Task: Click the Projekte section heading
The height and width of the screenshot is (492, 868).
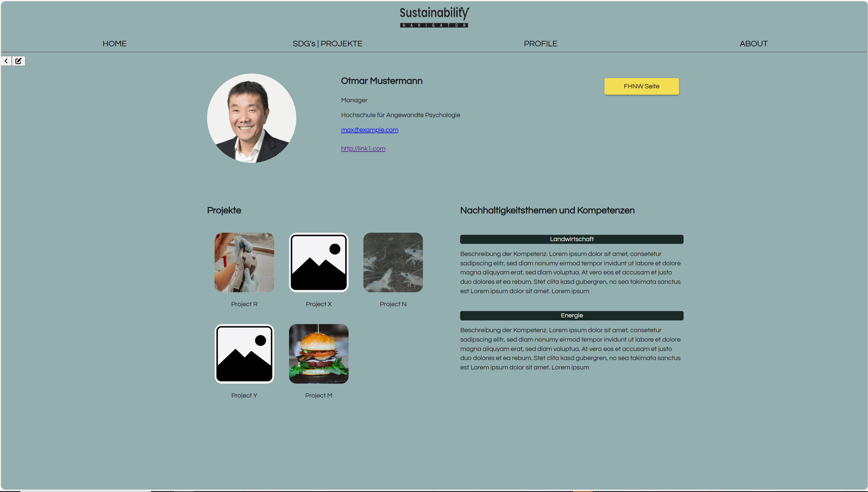Action: (224, 211)
